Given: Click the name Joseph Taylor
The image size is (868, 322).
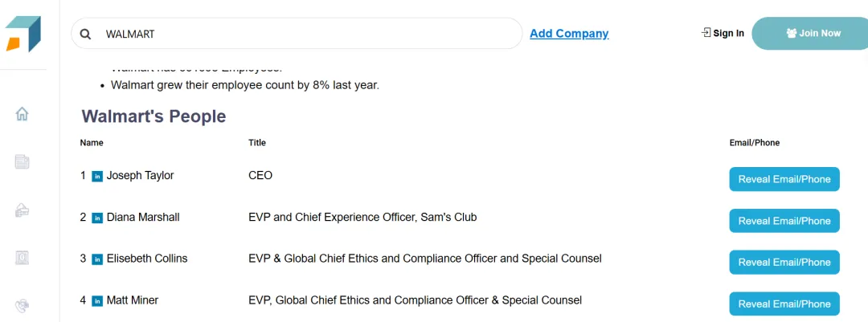Looking at the screenshot, I should click(x=140, y=176).
